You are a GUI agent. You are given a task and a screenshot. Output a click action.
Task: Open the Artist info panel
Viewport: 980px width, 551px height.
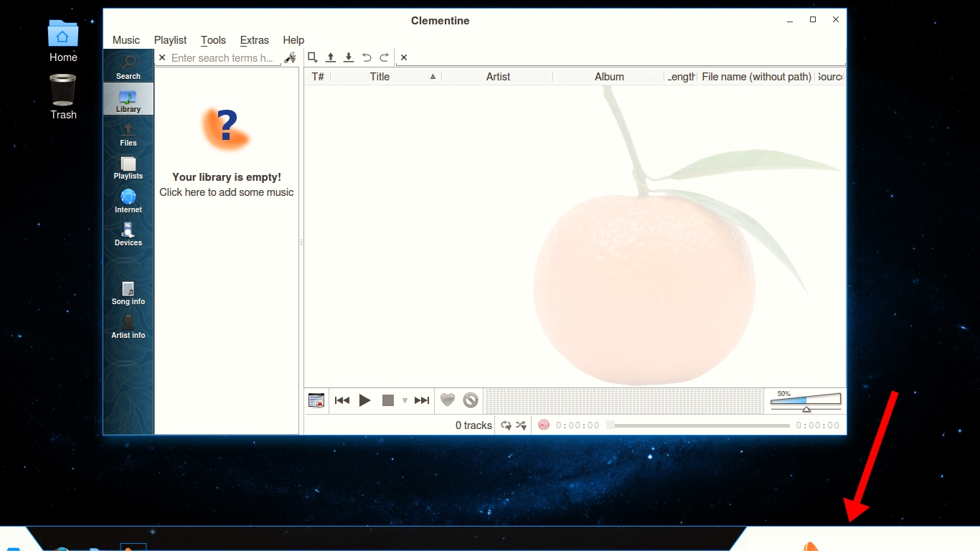click(128, 326)
